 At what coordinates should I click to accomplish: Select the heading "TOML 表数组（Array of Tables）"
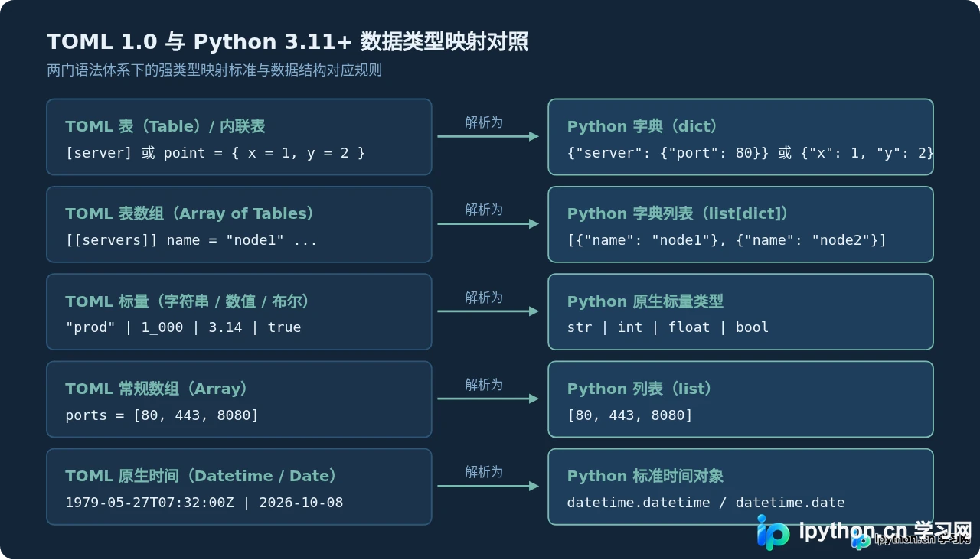190,213
